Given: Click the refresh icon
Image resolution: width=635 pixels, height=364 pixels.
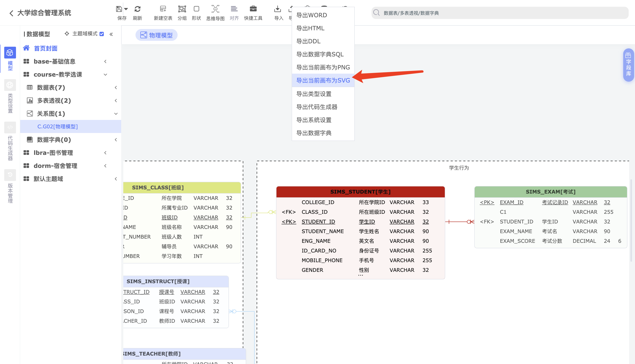Looking at the screenshot, I should pos(138,9).
